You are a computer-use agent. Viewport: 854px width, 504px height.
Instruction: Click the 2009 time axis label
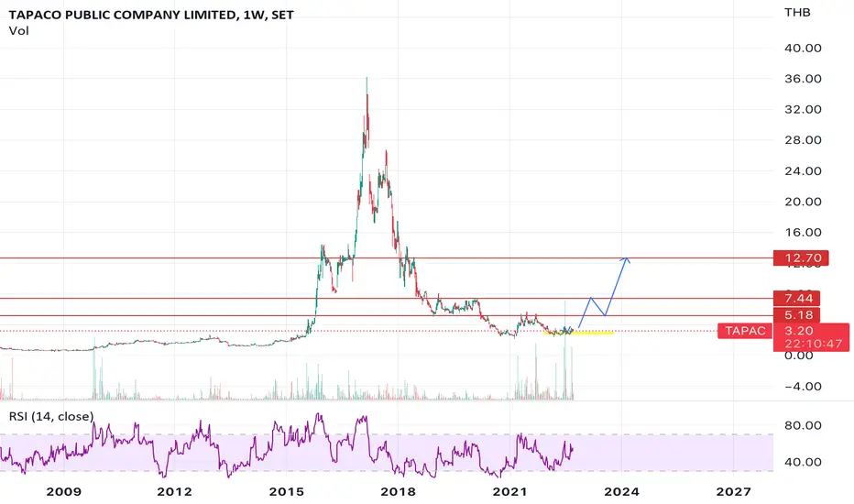pos(64,491)
